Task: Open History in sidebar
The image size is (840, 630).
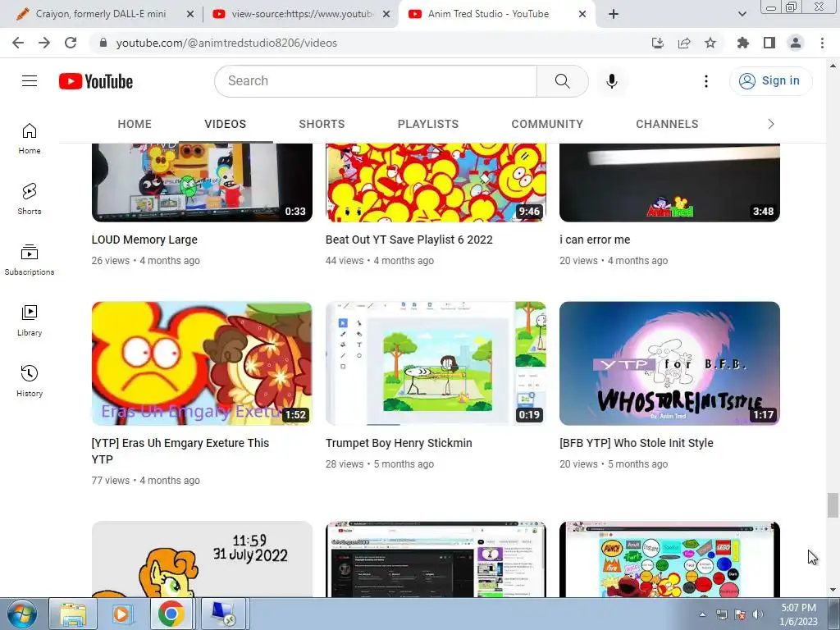Action: point(30,381)
